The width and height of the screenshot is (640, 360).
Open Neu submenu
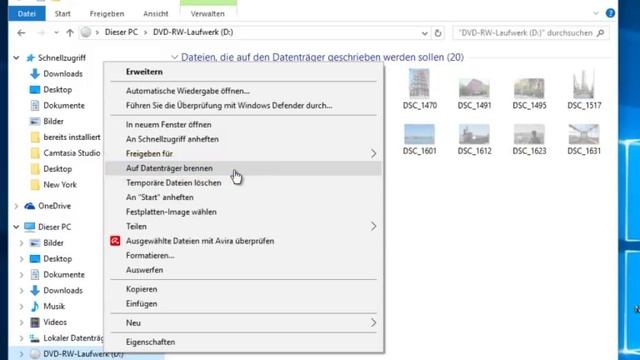pyautogui.click(x=244, y=323)
